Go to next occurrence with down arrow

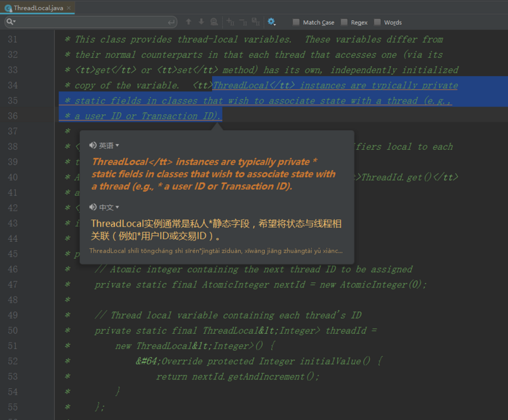click(201, 22)
